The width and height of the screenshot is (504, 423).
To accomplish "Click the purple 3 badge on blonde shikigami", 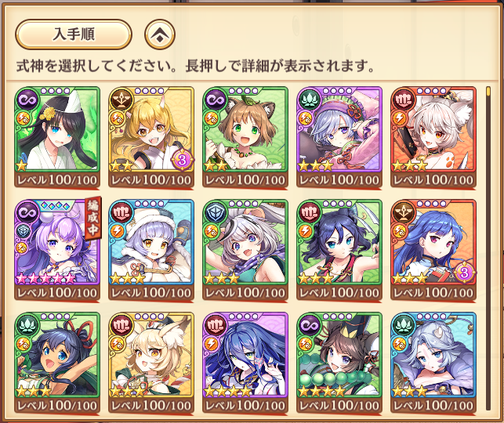I will [x=183, y=160].
